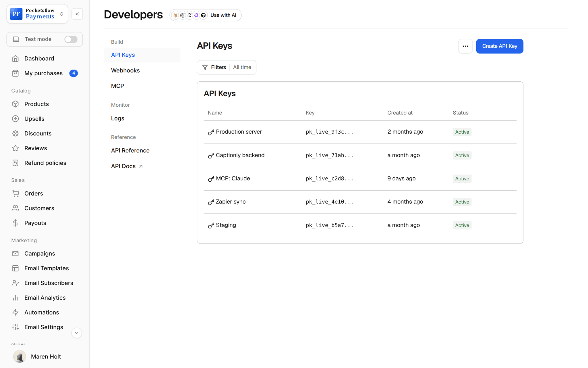Open the Orders page
The width and height of the screenshot is (588, 368).
[34, 193]
